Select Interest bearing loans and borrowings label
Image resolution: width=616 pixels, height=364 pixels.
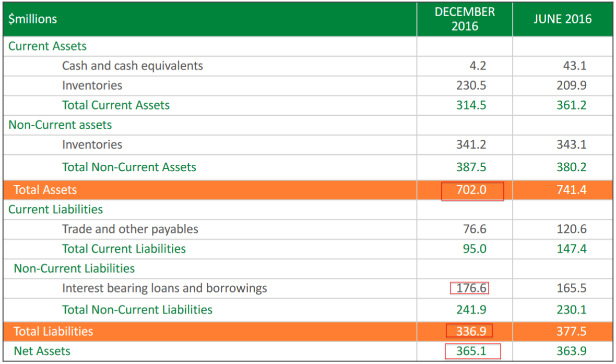[x=164, y=288]
